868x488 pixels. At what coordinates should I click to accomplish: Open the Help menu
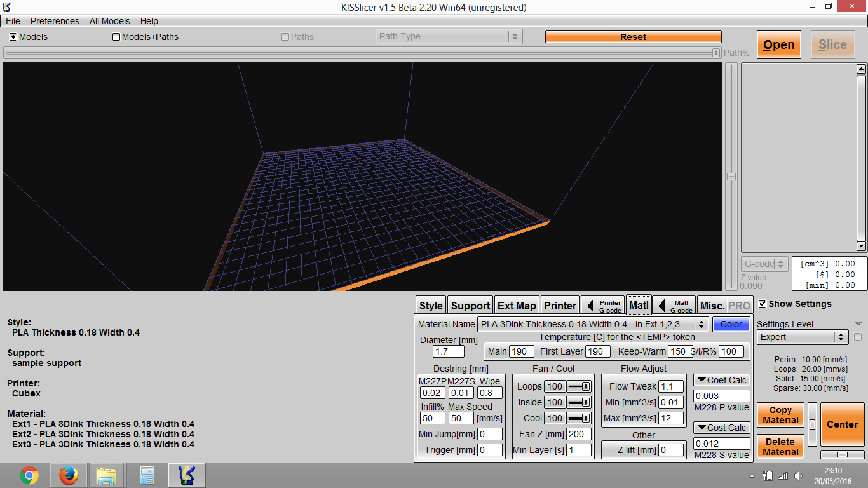[149, 21]
